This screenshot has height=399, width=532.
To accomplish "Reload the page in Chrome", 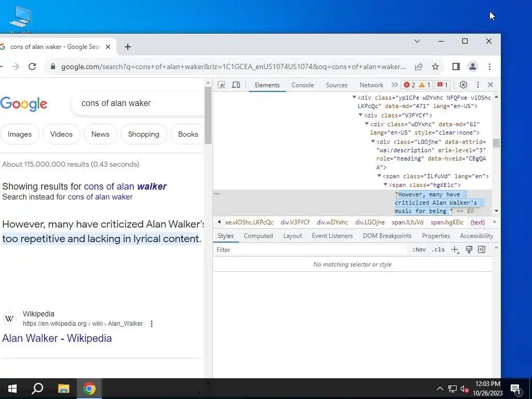I will pyautogui.click(x=32, y=66).
